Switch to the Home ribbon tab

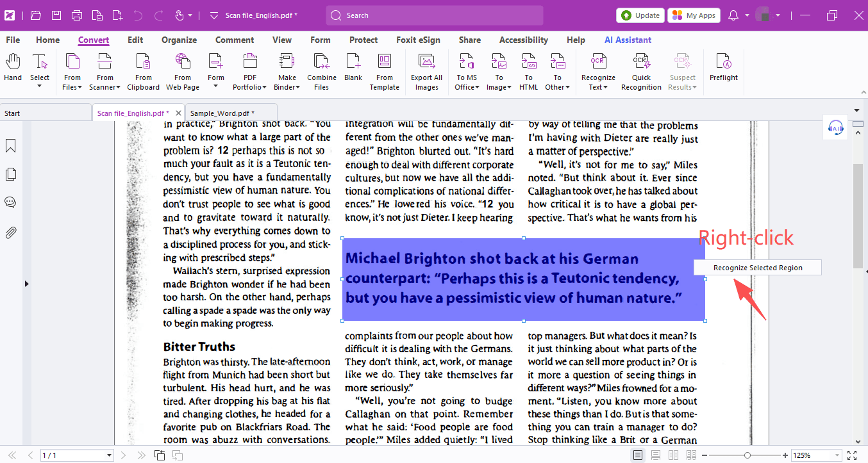point(47,40)
